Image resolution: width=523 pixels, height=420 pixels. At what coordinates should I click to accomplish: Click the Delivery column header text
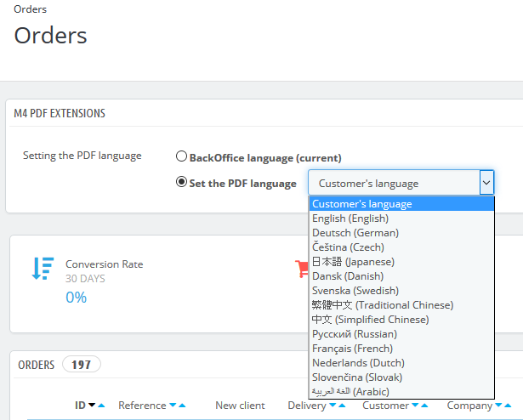pos(307,406)
